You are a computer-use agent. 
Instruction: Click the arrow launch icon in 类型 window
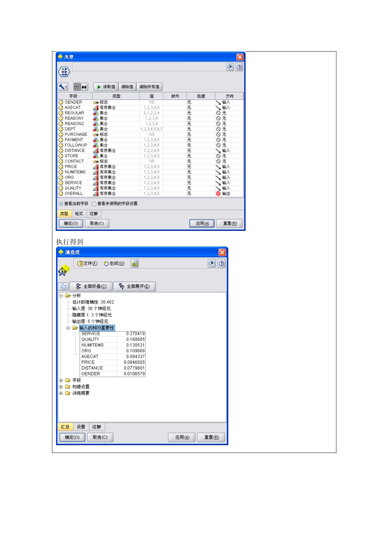pos(230,67)
